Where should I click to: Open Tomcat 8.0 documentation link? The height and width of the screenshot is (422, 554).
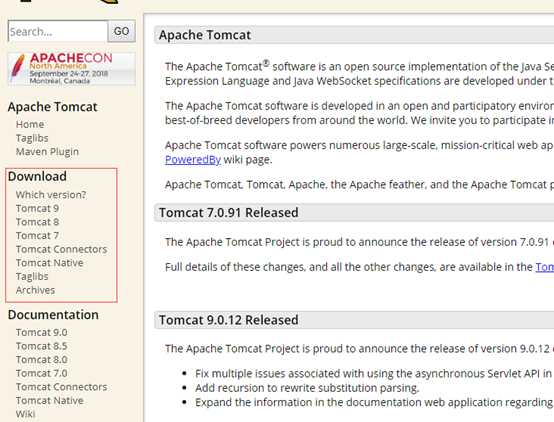click(x=41, y=360)
